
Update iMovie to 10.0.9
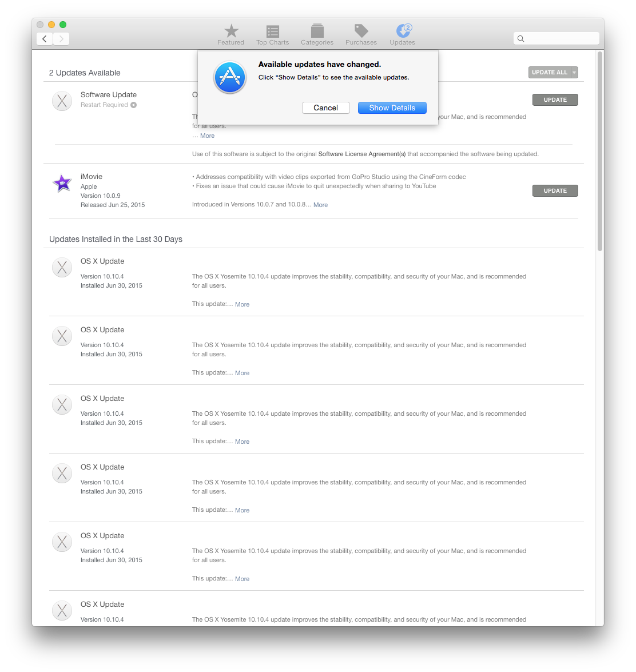(555, 190)
